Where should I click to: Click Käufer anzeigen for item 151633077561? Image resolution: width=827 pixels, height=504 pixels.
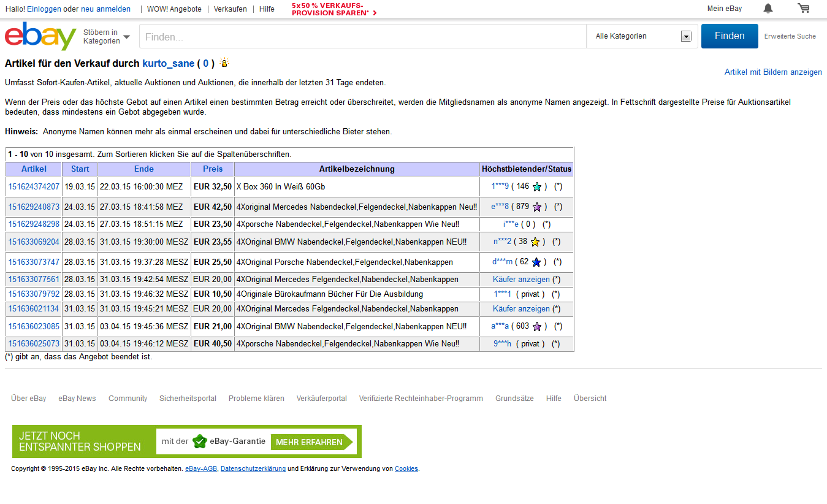521,279
